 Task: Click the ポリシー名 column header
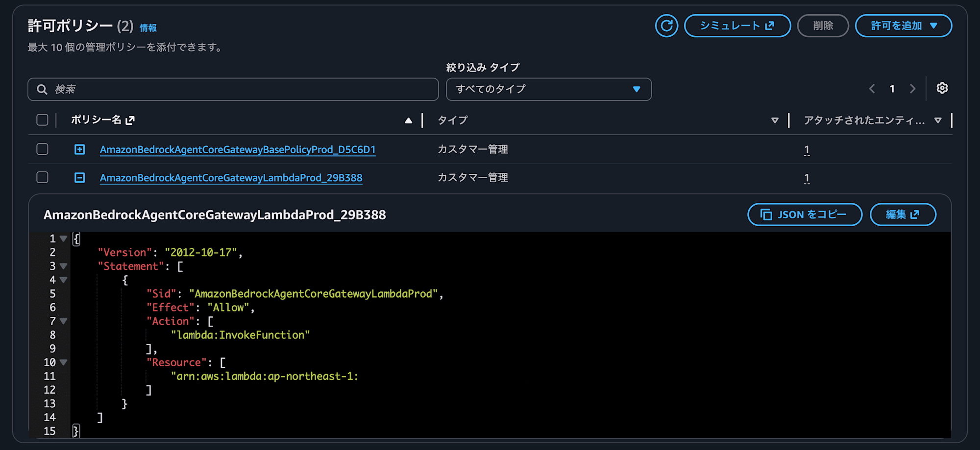pyautogui.click(x=96, y=120)
